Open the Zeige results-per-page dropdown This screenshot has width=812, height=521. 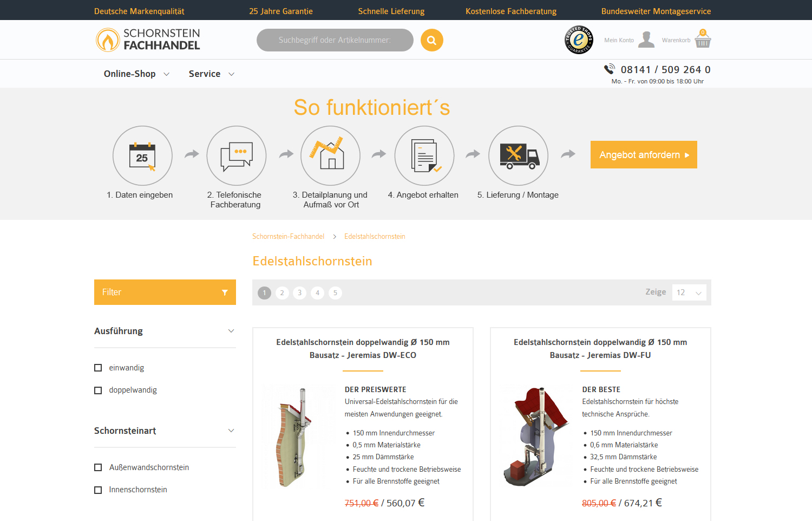(689, 292)
